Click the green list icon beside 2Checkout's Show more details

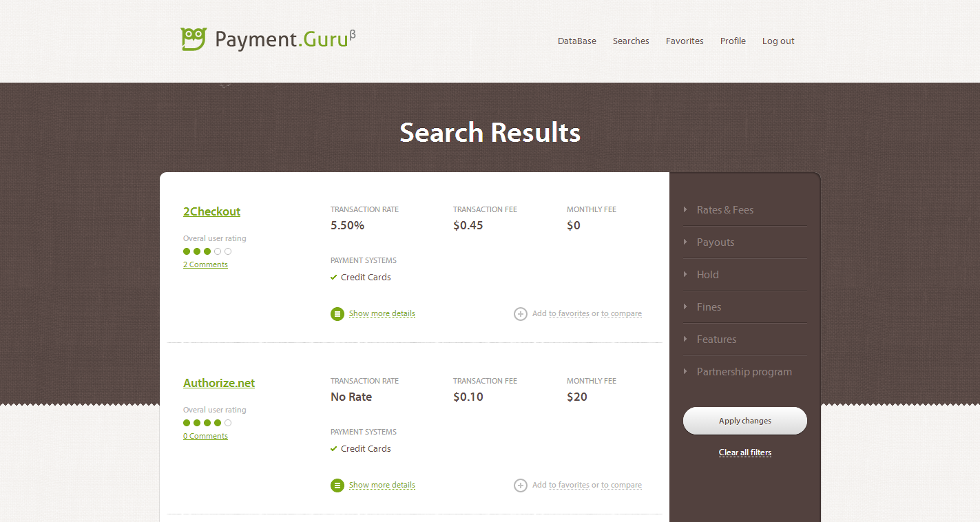pyautogui.click(x=337, y=314)
